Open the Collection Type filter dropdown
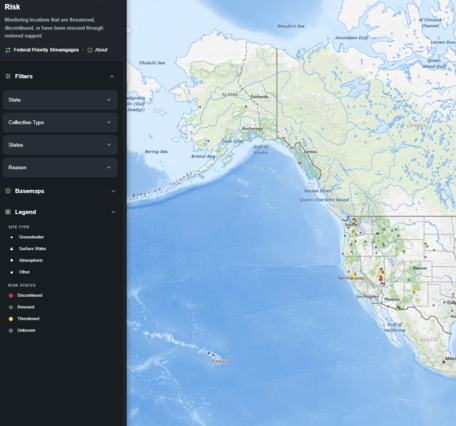This screenshot has height=426, width=456. [60, 122]
